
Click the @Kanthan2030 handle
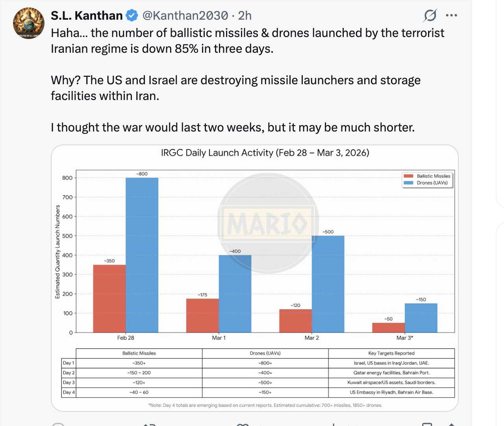[x=185, y=16]
